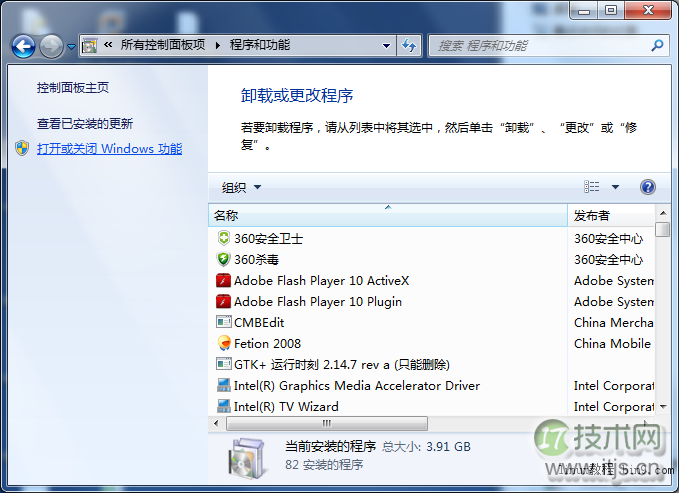Click vertical scrollbar down arrow

point(663,407)
